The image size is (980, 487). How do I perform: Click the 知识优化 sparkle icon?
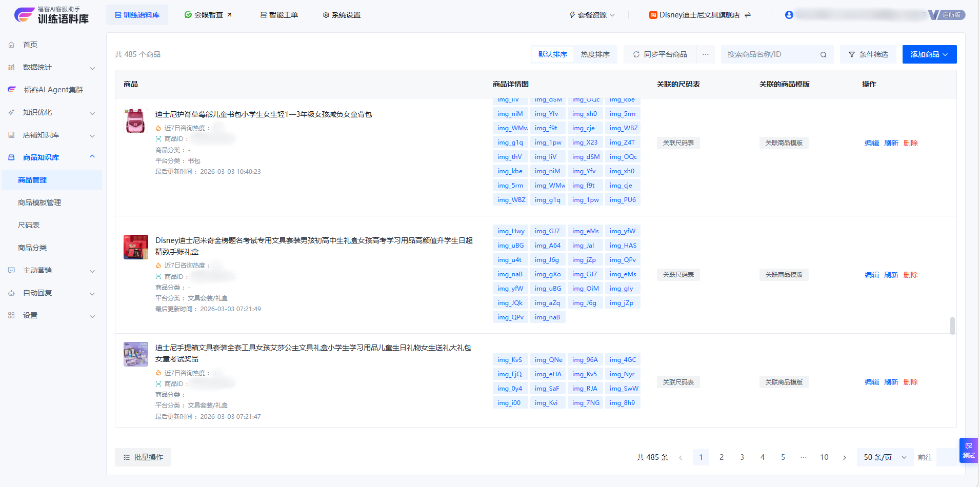point(11,112)
